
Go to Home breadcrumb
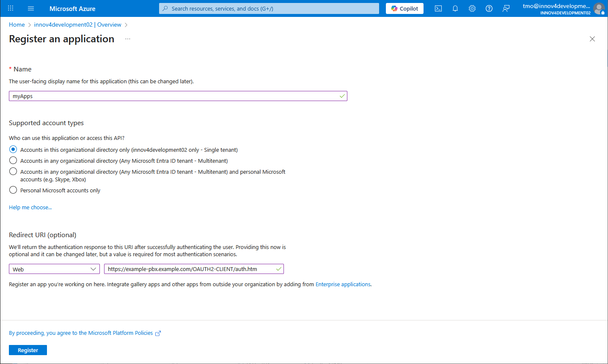point(17,25)
